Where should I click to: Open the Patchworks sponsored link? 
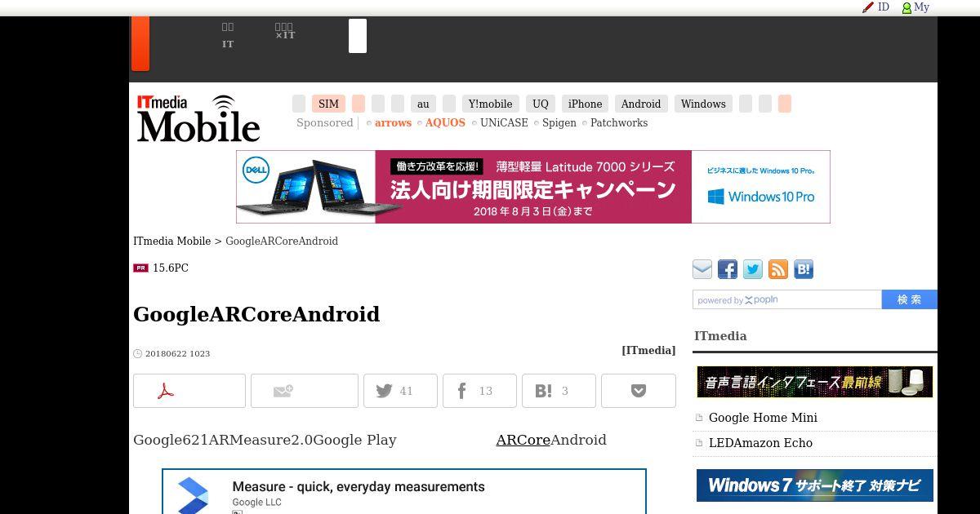(x=619, y=122)
